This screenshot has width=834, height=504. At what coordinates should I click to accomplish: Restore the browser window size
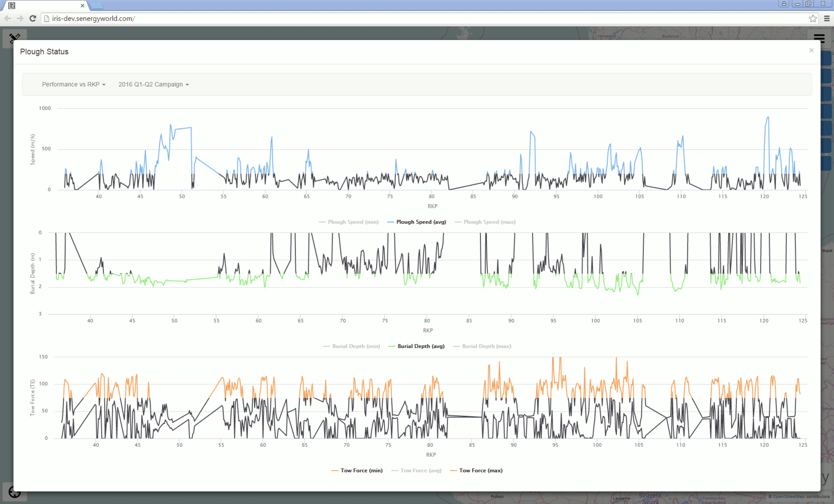tap(808, 4)
